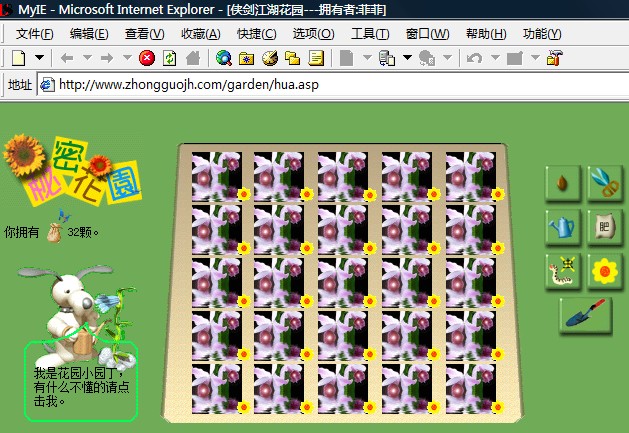Image resolution: width=629 pixels, height=433 pixels.
Task: Expand the Back history dropdown arrow
Action: coord(87,57)
